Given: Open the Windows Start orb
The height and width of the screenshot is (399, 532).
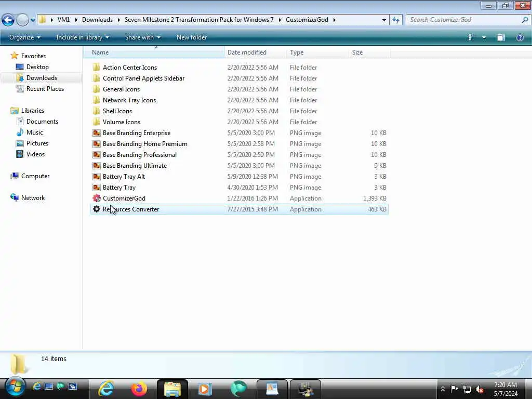Looking at the screenshot, I should (x=15, y=387).
